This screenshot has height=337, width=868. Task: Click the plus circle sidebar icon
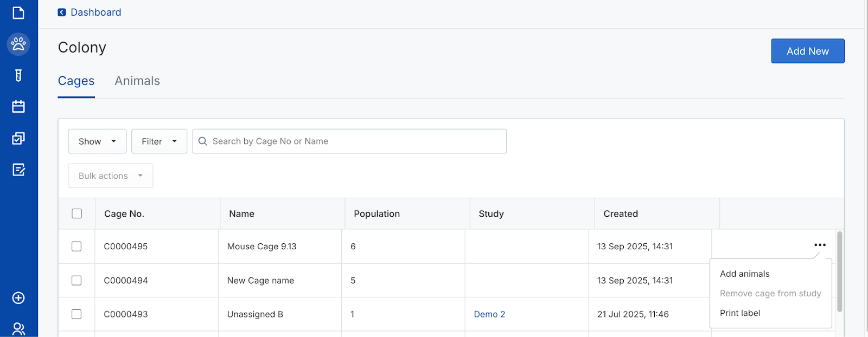[18, 298]
